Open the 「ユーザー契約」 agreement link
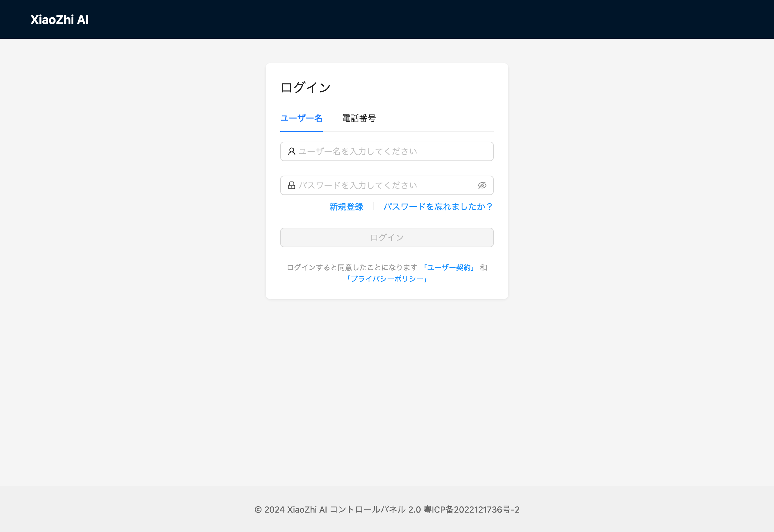Screen dimensions: 774x532 tap(449, 267)
